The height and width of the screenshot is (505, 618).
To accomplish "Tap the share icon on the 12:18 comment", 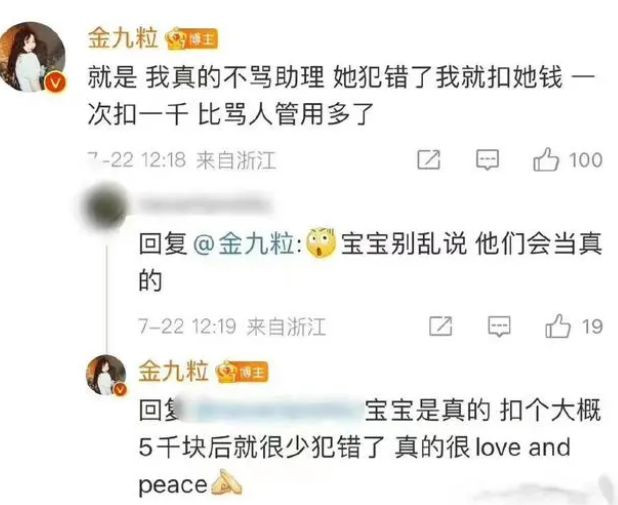I will click(429, 160).
